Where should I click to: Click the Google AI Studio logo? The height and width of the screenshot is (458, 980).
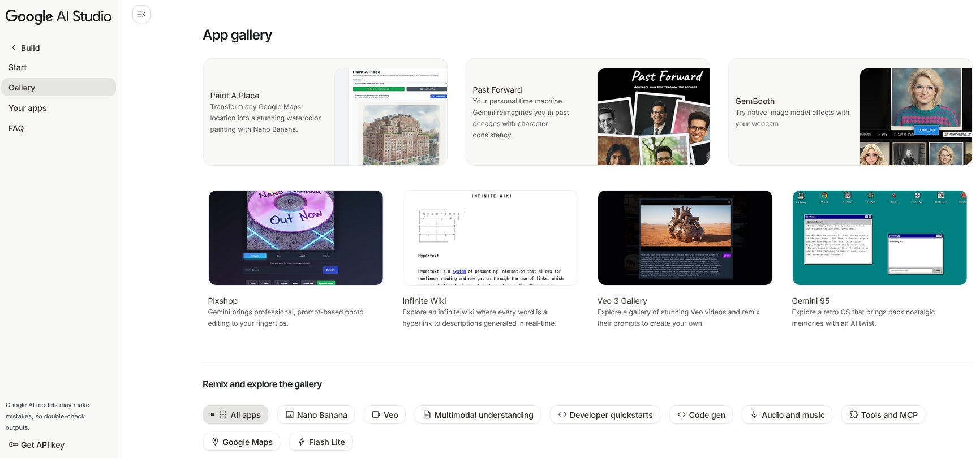point(58,16)
